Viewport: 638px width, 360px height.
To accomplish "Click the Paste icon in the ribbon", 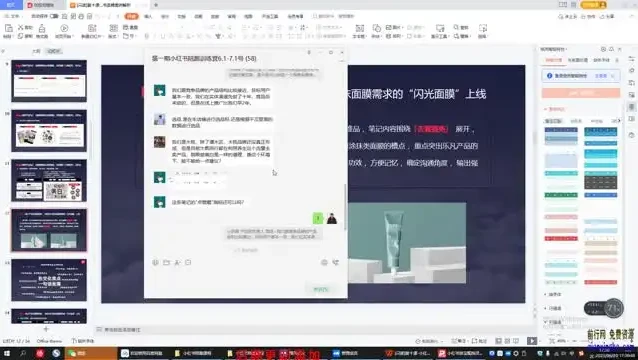I will pos(9,28).
